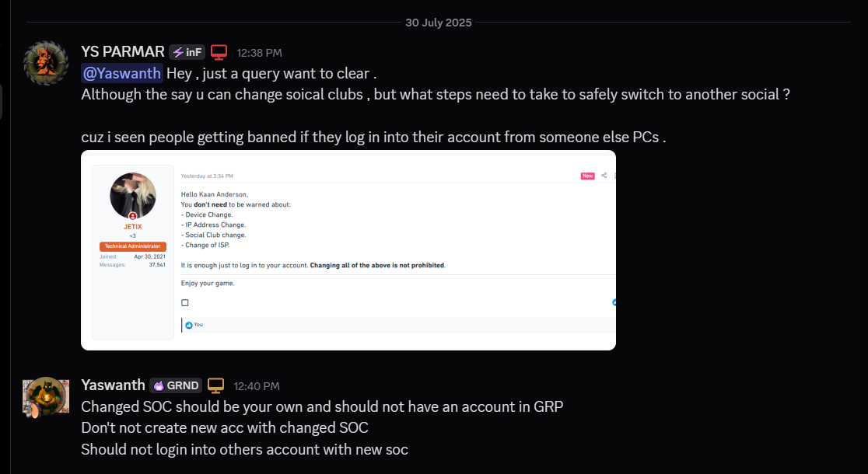Select the monitor icon next to Yaswanth's name

[x=215, y=385]
